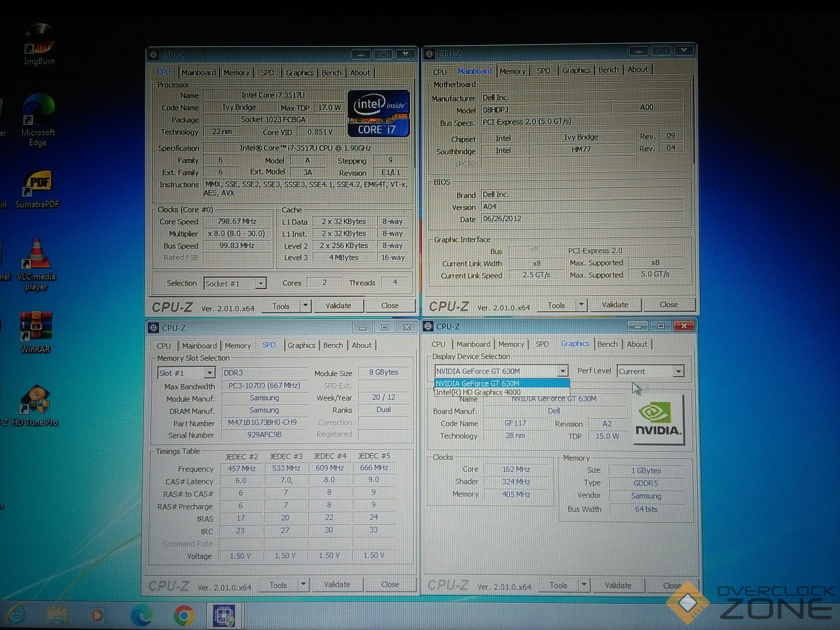Launch WinRAR from desktop shortcut
Viewport: 840px width, 630px height.
pyautogui.click(x=36, y=332)
